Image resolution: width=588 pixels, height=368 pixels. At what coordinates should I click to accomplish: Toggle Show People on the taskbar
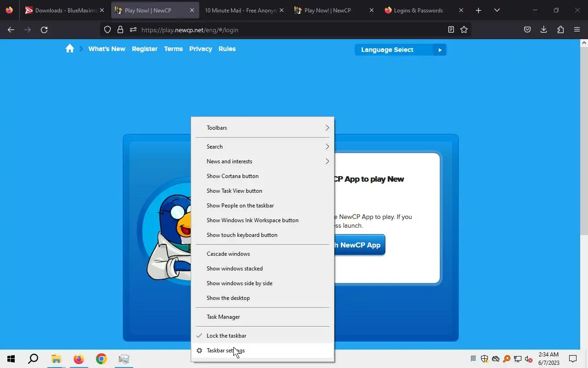coord(263,206)
